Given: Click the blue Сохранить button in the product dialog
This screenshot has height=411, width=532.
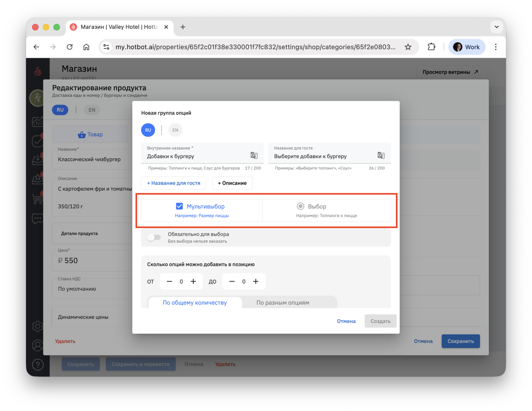Looking at the screenshot, I should click(x=461, y=341).
